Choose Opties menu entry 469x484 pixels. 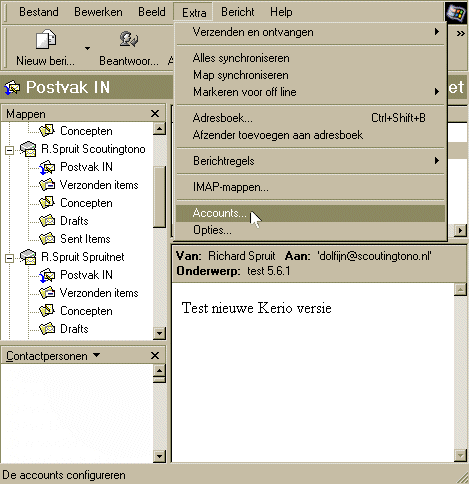[x=310, y=230]
